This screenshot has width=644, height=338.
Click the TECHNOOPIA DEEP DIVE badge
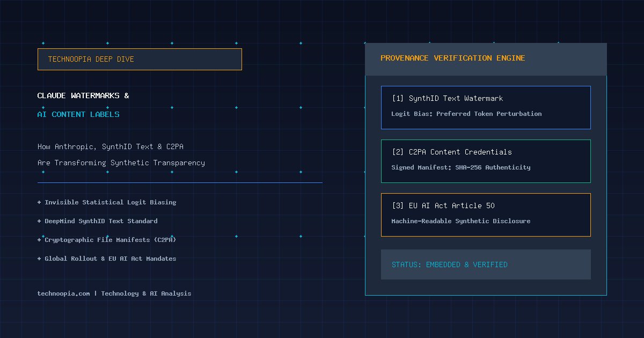[x=140, y=59]
